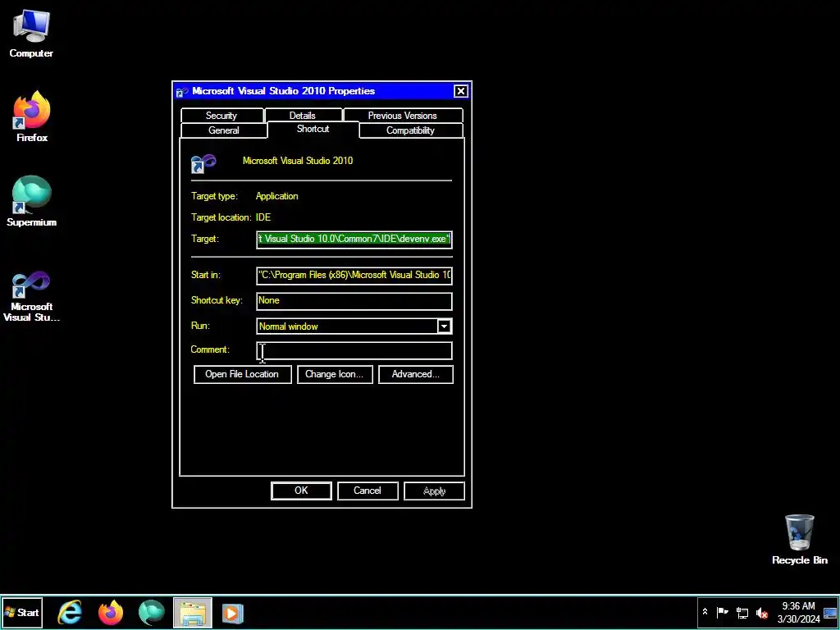
Task: Open Advanced shortcut properties
Action: [416, 374]
